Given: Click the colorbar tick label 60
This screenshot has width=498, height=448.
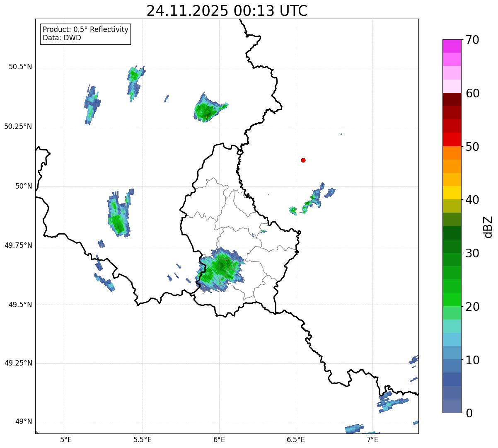Looking at the screenshot, I should tap(472, 93).
